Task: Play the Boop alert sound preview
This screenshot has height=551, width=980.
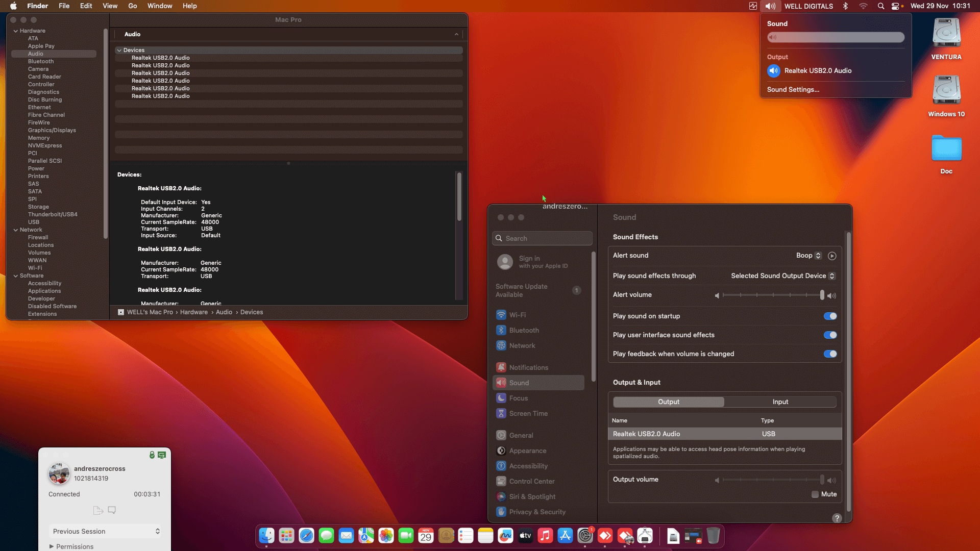Action: [832, 256]
